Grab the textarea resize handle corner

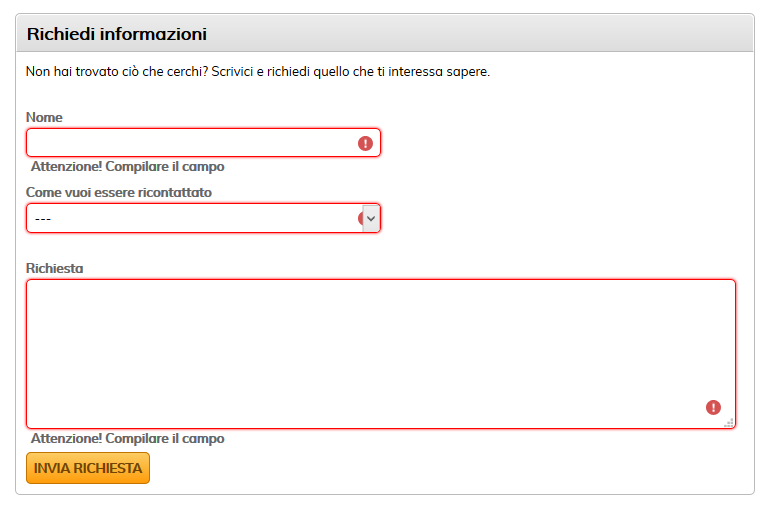(x=729, y=422)
